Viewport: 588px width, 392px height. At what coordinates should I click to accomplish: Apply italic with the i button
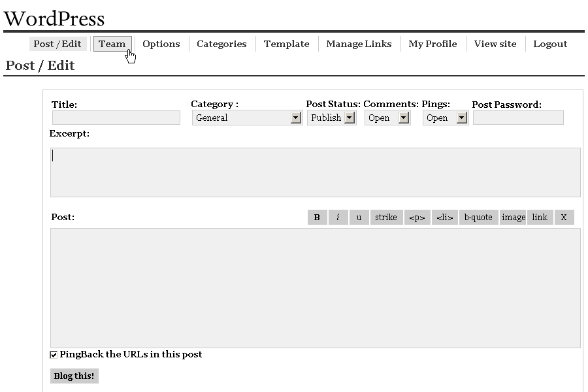tap(338, 218)
